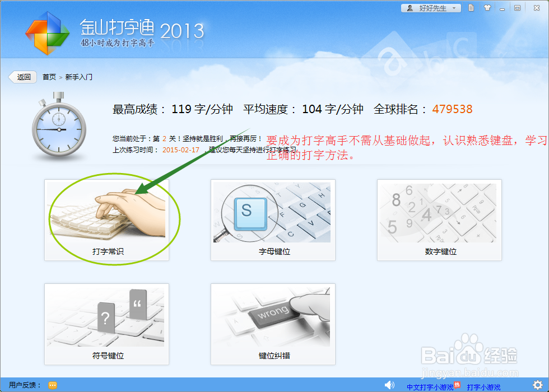Open the settings gear icon
The width and height of the screenshot is (549, 392).
(537, 385)
